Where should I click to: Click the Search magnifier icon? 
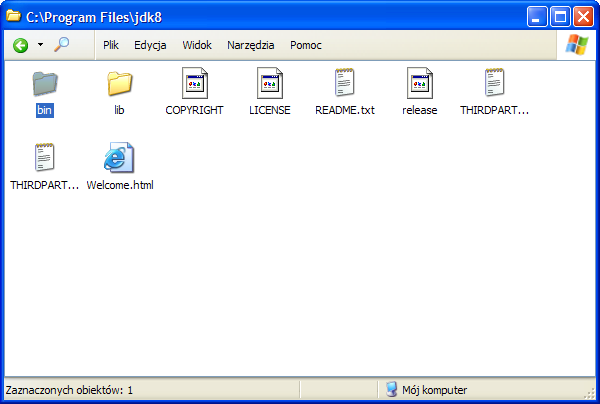pyautogui.click(x=61, y=44)
